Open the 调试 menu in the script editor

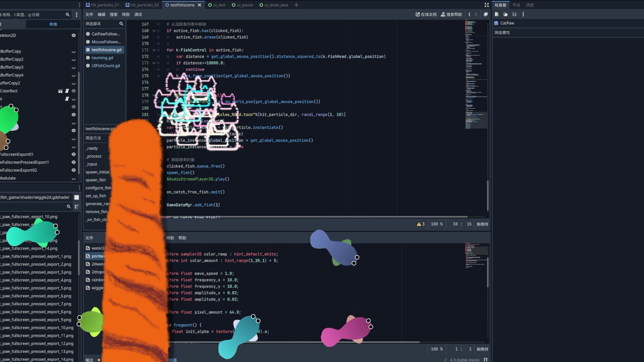click(138, 14)
